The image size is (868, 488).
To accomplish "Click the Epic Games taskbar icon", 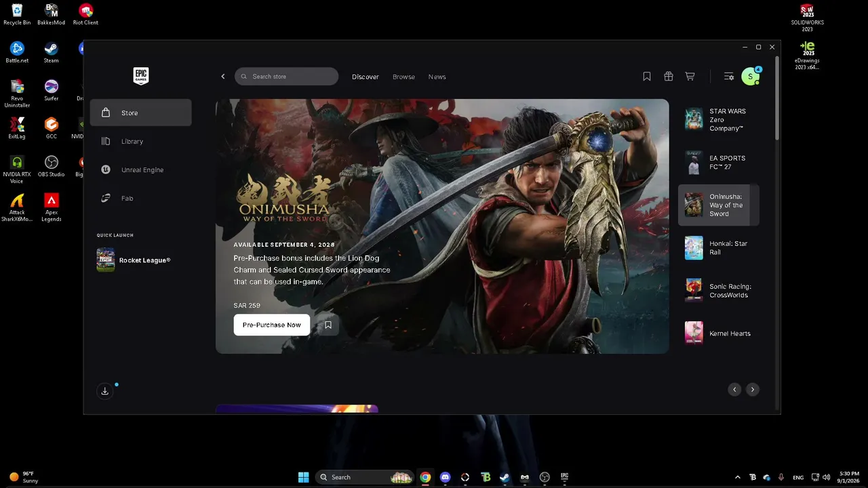I will [564, 477].
